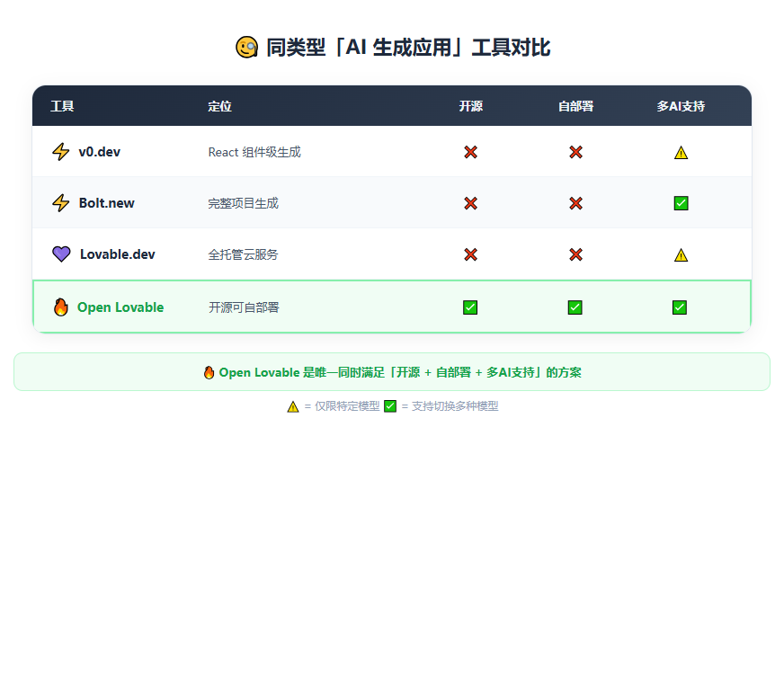The image size is (784, 694).
Task: Select the Lovable.dev tool name
Action: coord(118,254)
